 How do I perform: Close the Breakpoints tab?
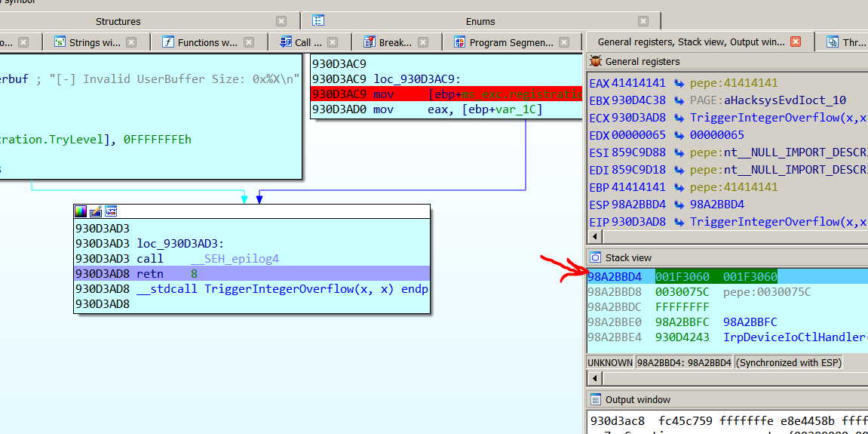pos(424,43)
